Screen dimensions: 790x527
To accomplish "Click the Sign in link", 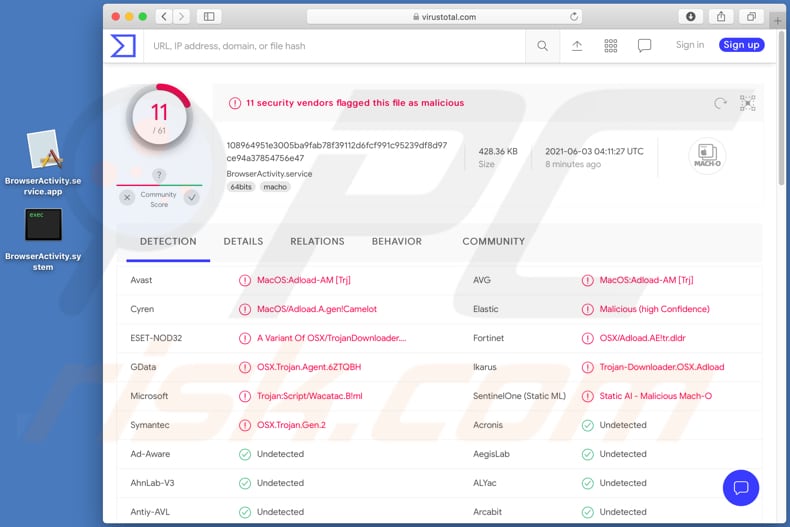I will point(690,45).
